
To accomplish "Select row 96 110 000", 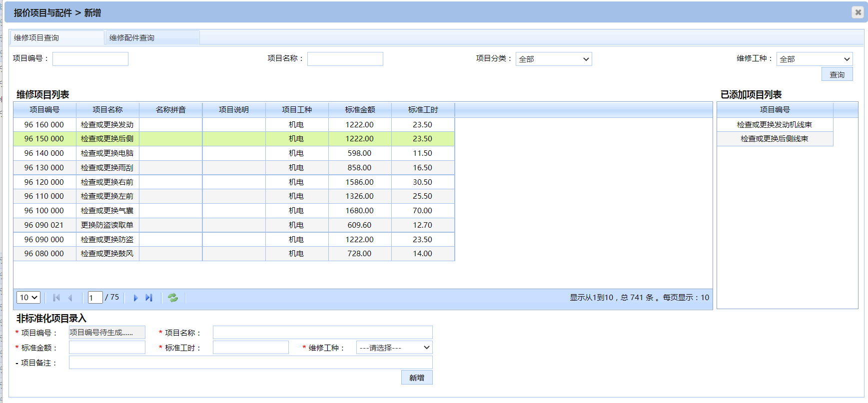I will 234,196.
